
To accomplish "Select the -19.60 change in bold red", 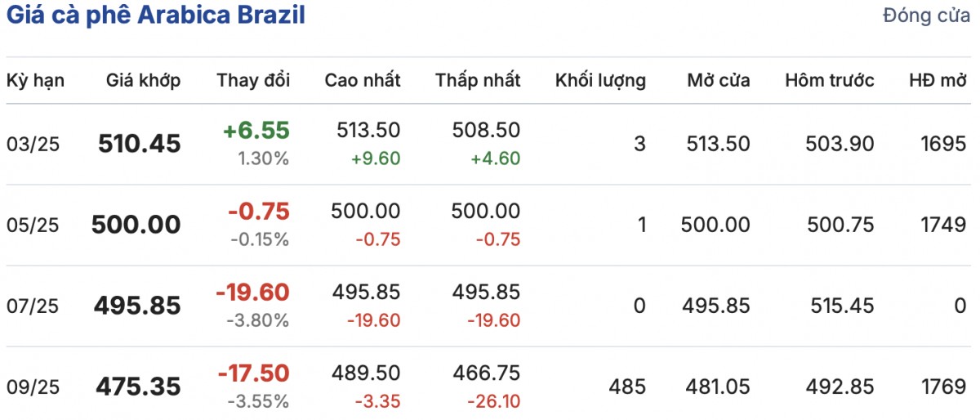I will [252, 292].
